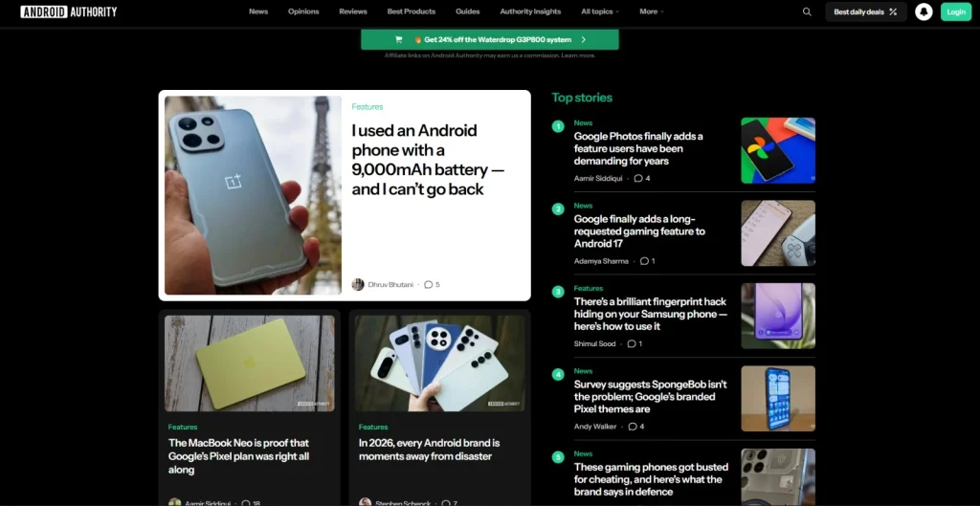Click Features tag above Samsung fingerprint story
This screenshot has width=980, height=506.
pos(589,289)
